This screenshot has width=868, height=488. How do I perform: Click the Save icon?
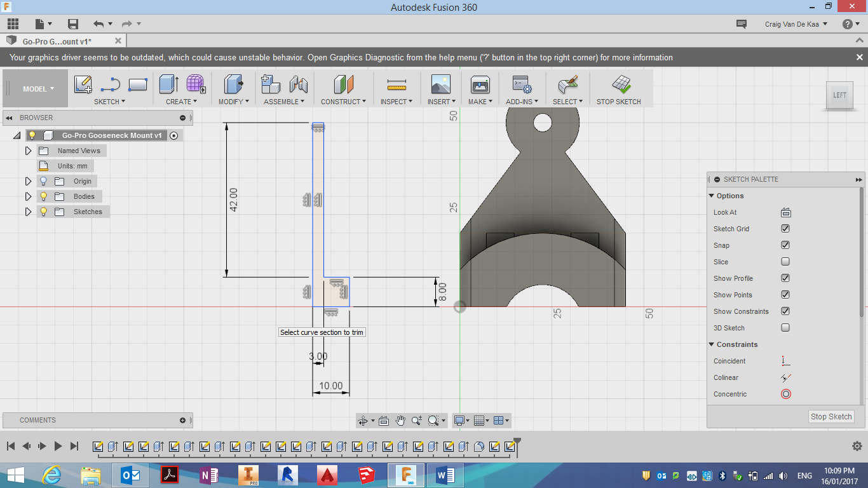click(73, 24)
